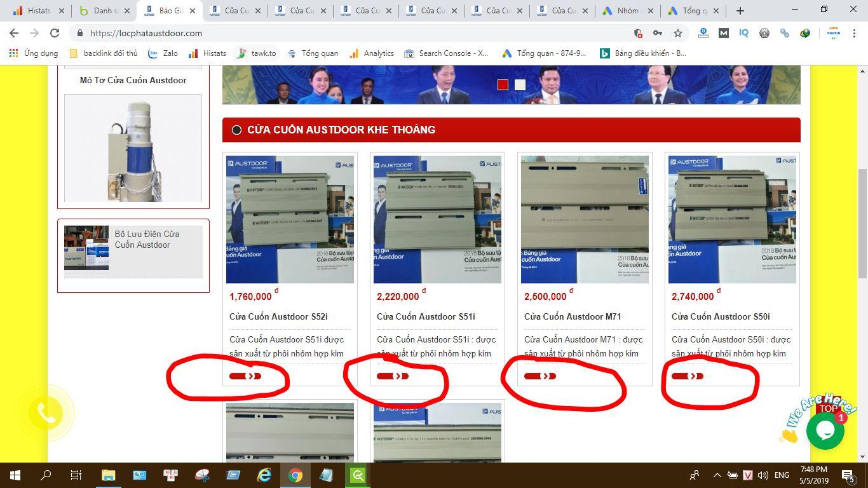This screenshot has height=488, width=868.
Task: Close the Báo Giá active tab
Action: (193, 11)
